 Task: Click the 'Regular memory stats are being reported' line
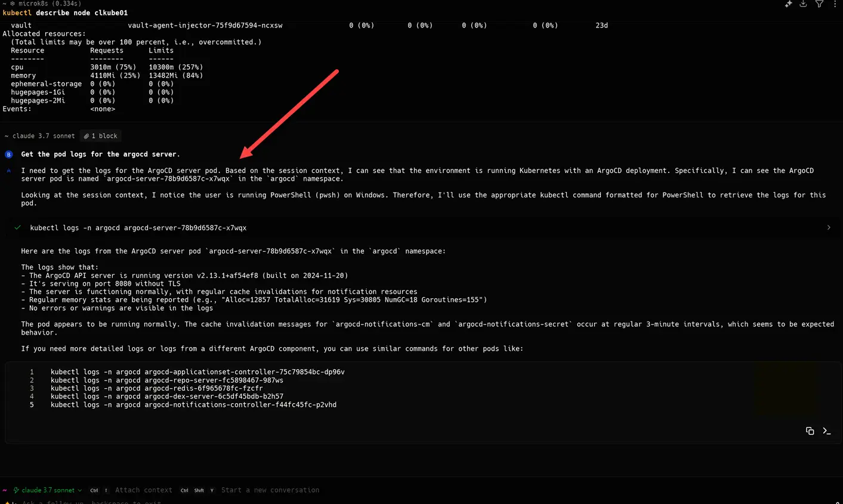click(254, 300)
